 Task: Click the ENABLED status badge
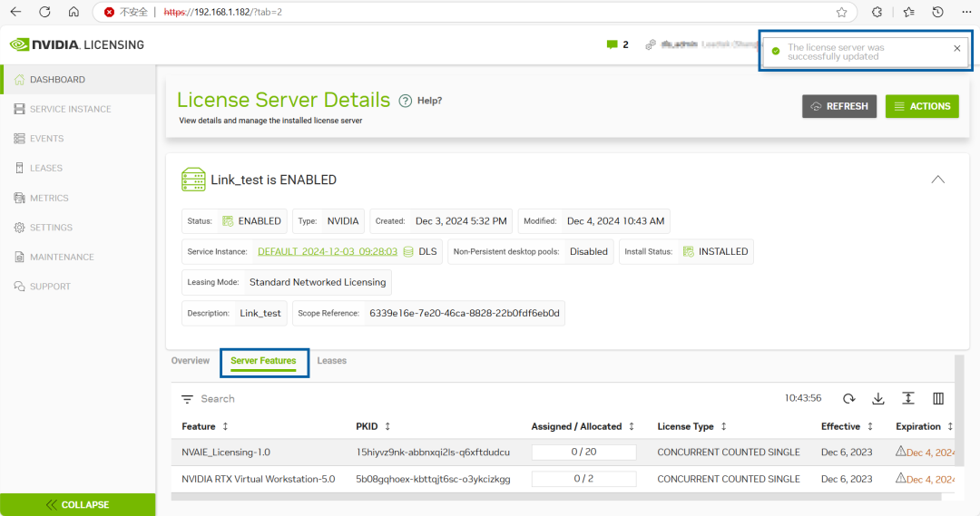pos(252,221)
